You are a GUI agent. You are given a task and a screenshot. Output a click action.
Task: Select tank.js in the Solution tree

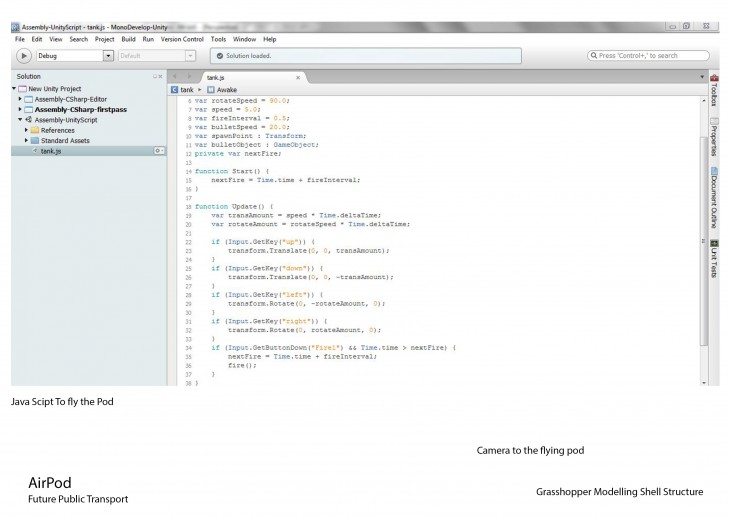(x=52, y=150)
